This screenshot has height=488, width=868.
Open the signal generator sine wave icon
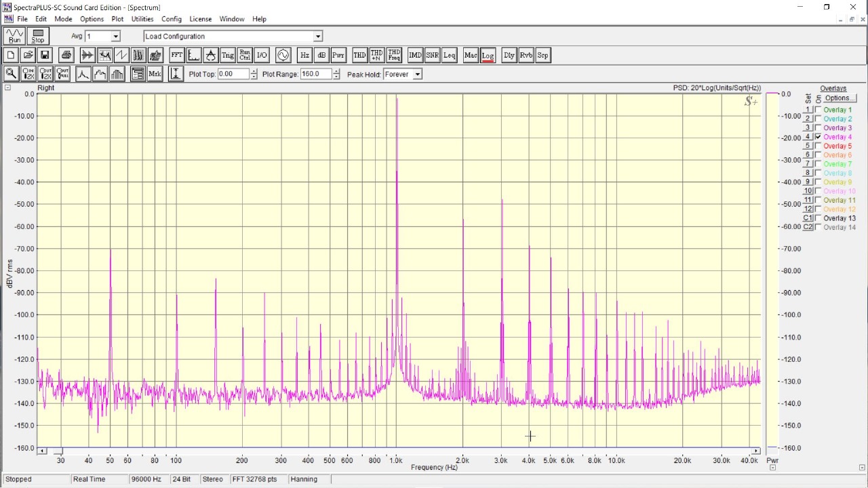coord(283,56)
